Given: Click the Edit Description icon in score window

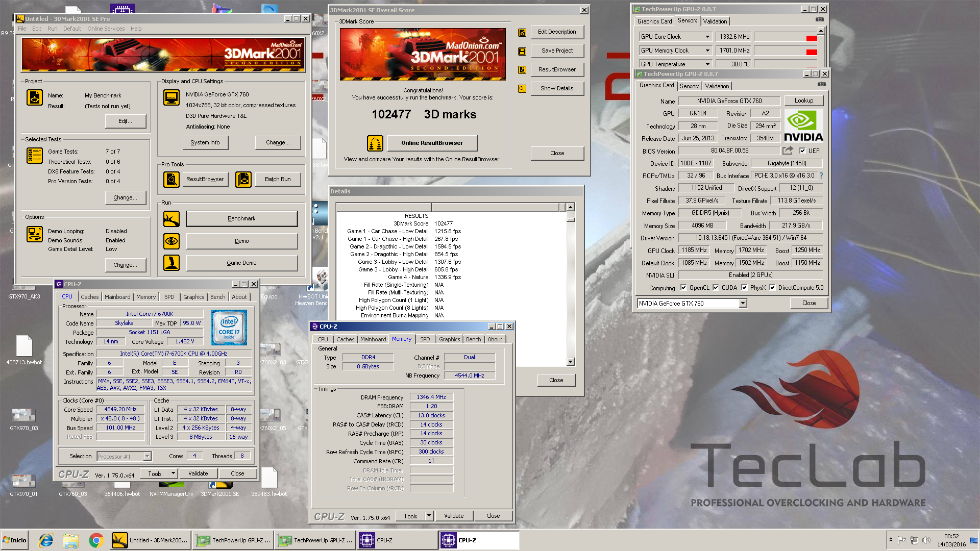Looking at the screenshot, I should point(522,32).
